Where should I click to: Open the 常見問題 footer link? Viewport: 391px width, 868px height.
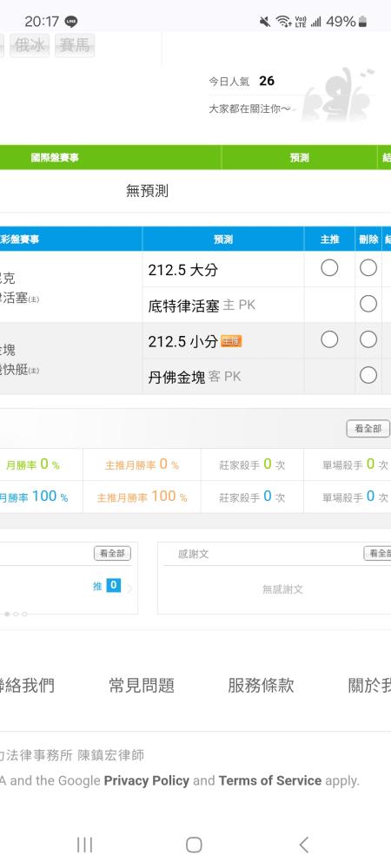pos(142,686)
